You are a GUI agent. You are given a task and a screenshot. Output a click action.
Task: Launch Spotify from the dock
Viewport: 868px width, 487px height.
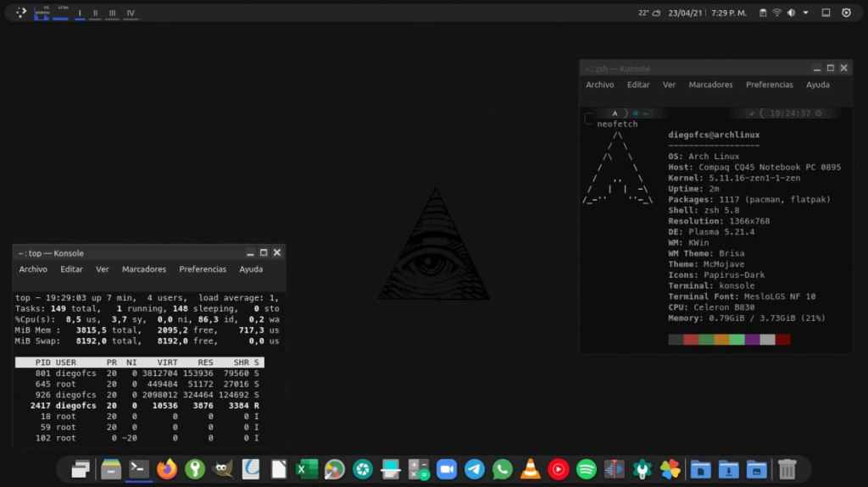[x=586, y=469]
